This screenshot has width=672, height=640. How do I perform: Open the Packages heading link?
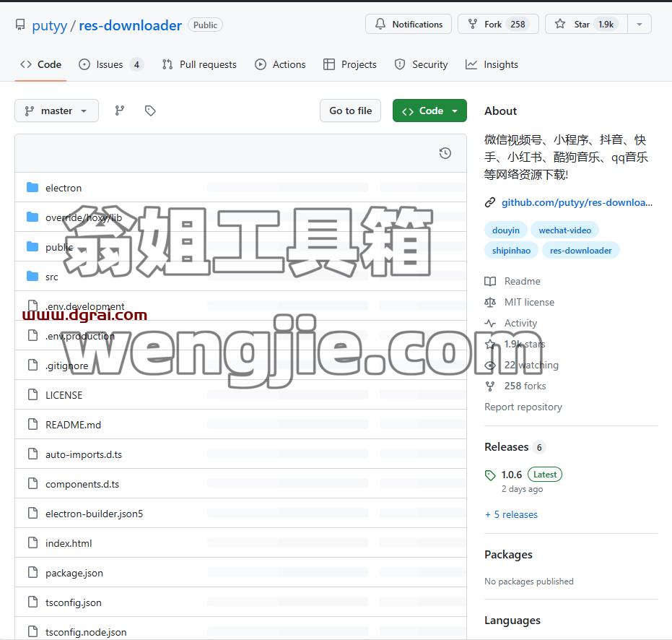click(x=508, y=555)
